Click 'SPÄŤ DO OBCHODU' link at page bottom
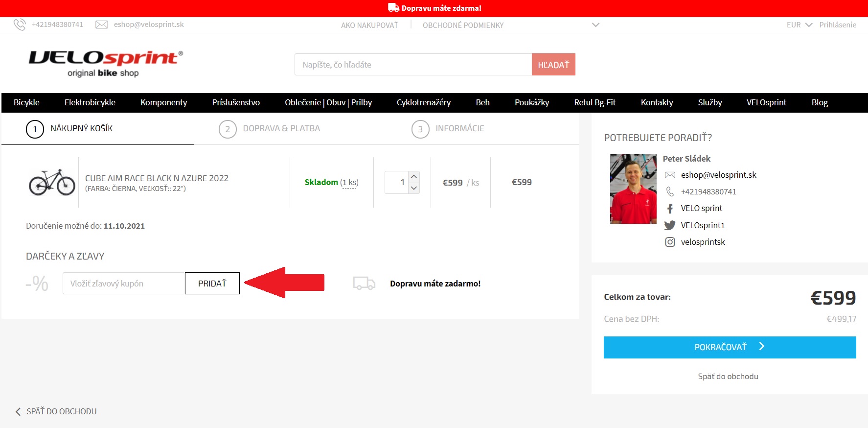This screenshot has width=868, height=428. click(x=62, y=411)
